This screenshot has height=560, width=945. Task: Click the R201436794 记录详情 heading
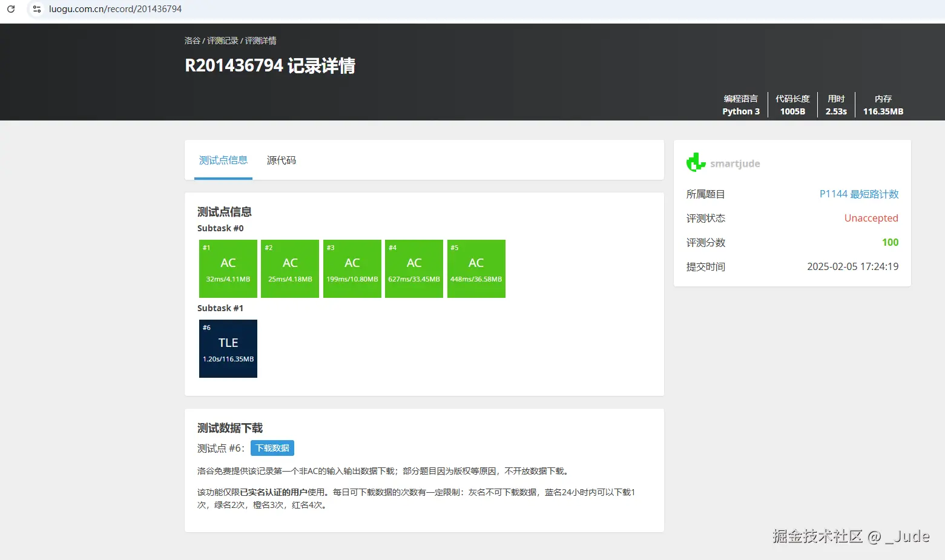[270, 65]
